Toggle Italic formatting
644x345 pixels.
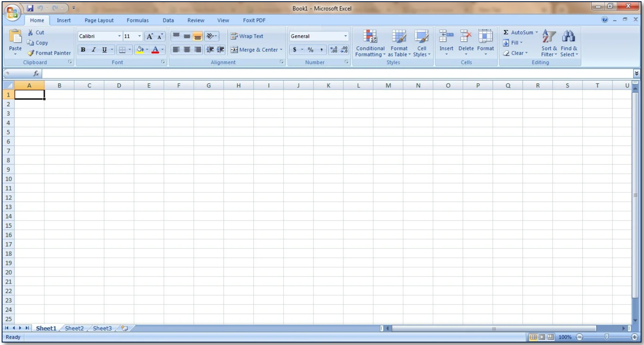[94, 50]
